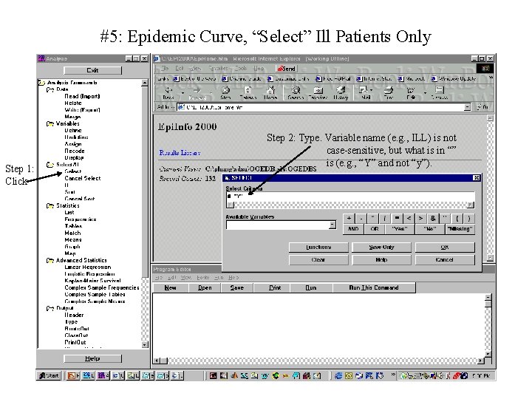Open the Windows Start menu
This screenshot has height=399, width=532.
coord(49,375)
